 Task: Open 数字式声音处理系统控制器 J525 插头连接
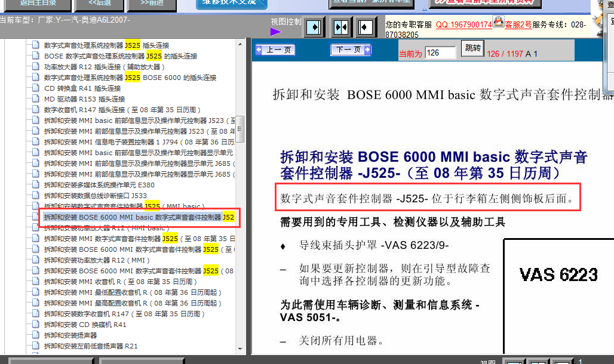pyautogui.click(x=106, y=45)
